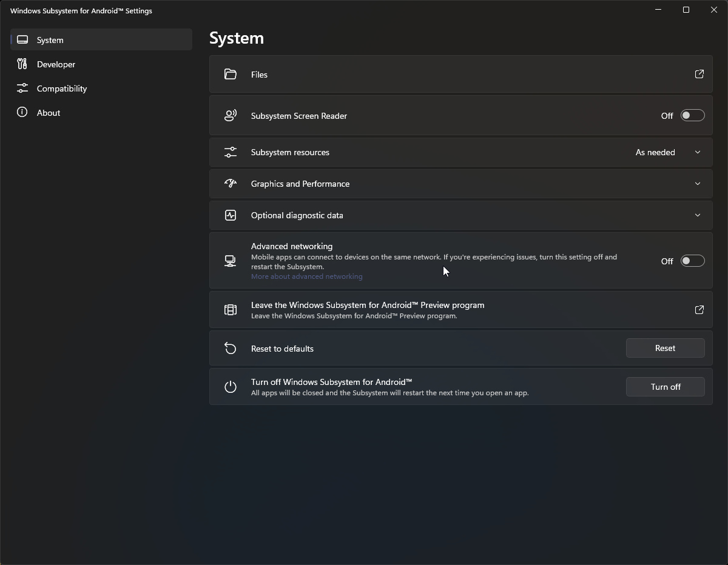728x565 pixels.
Task: Open the Compatibility section
Action: 101,88
